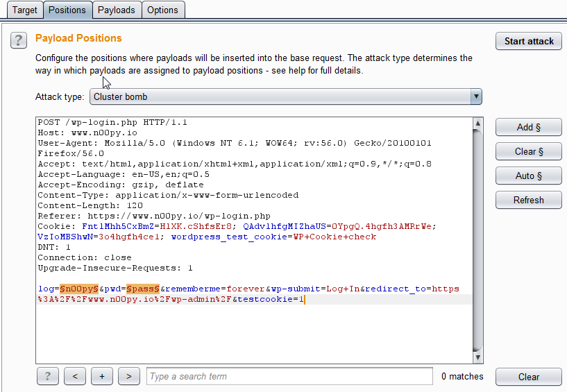This screenshot has width=567, height=392.
Task: Click the Content-Length: 120 header
Action: point(90,205)
